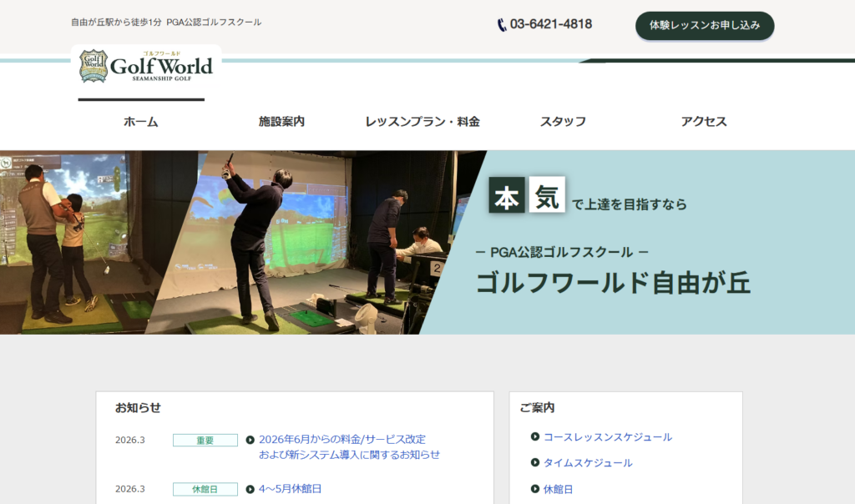Click the Golf World logo
Image resolution: width=855 pixels, height=504 pixels.
coord(146,66)
